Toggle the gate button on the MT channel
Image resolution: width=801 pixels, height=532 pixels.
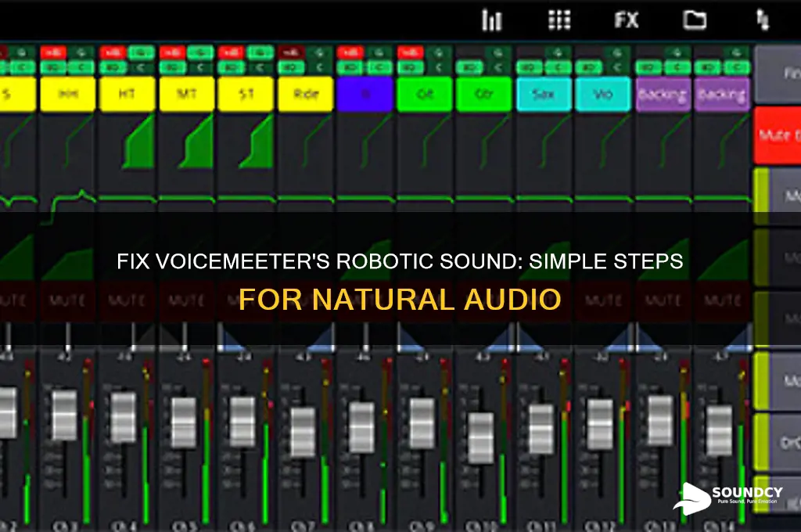click(x=200, y=52)
